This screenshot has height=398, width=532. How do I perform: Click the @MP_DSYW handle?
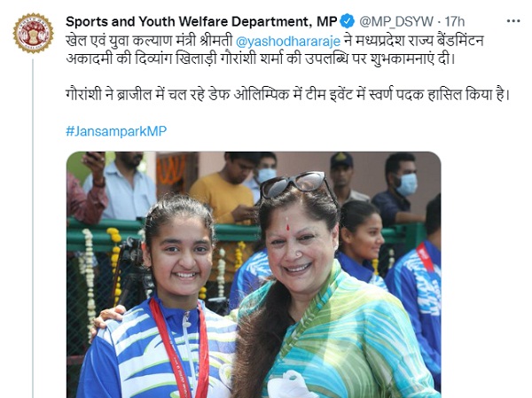(x=396, y=21)
